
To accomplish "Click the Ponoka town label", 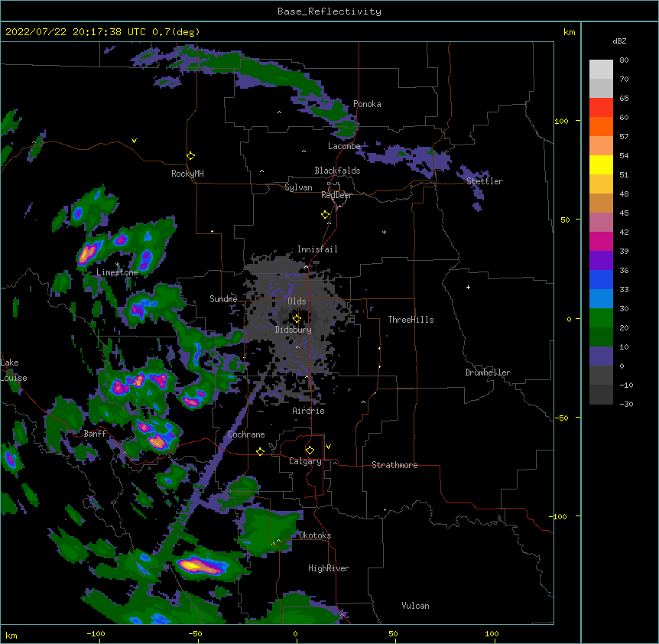I will pos(367,104).
